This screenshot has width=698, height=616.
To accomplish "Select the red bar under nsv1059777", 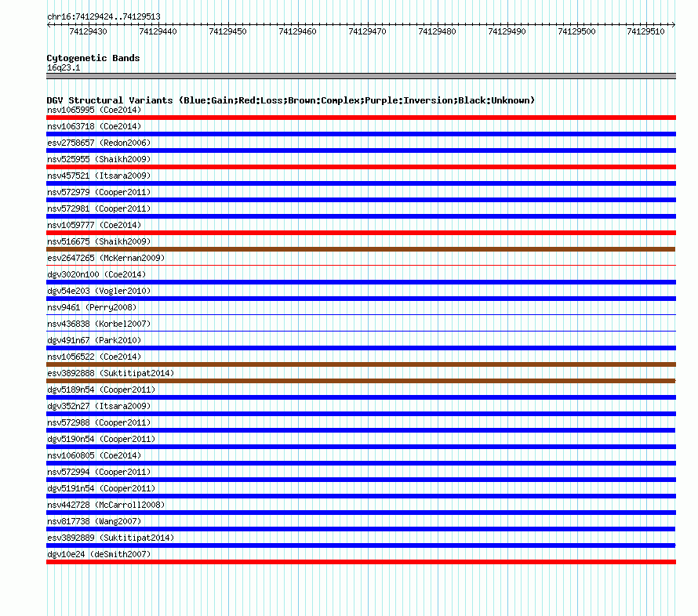I will [361, 233].
